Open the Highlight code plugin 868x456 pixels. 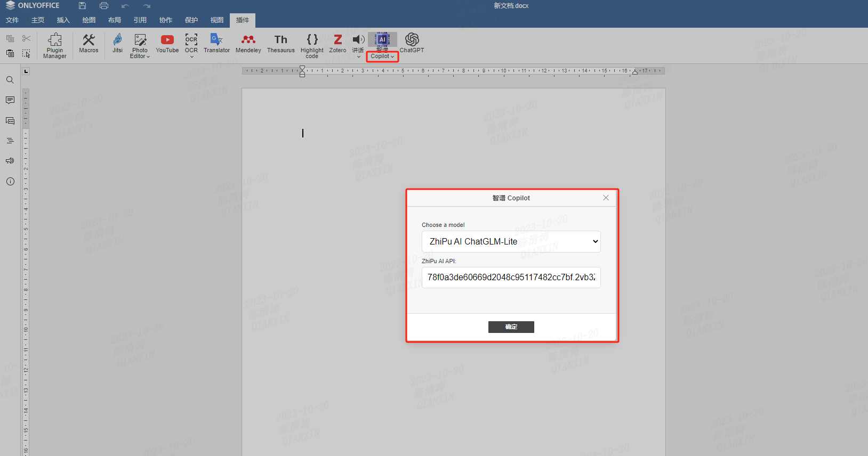click(312, 45)
